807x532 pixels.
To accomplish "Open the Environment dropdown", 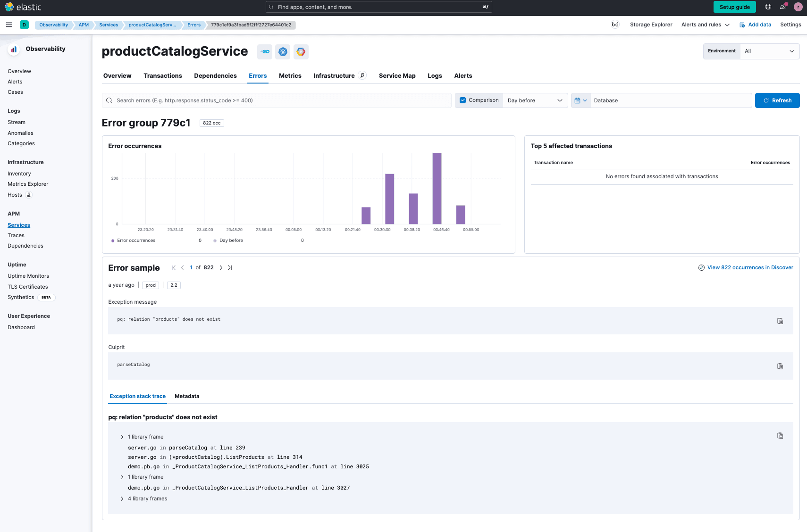I will pos(769,51).
